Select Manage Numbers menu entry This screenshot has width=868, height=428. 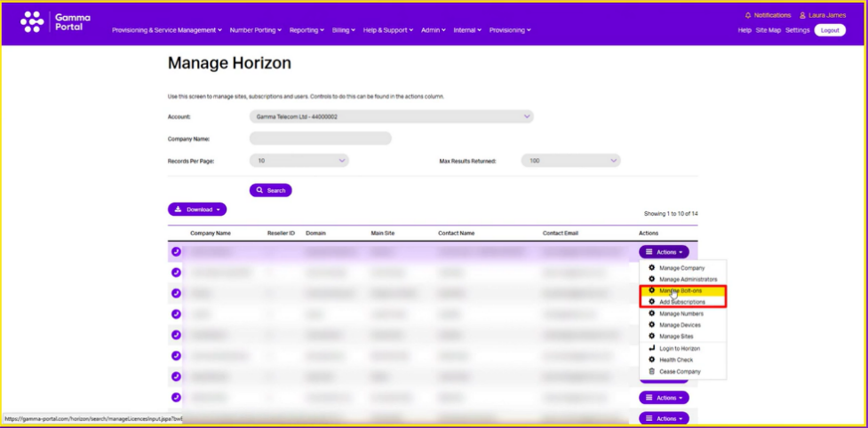click(x=682, y=313)
